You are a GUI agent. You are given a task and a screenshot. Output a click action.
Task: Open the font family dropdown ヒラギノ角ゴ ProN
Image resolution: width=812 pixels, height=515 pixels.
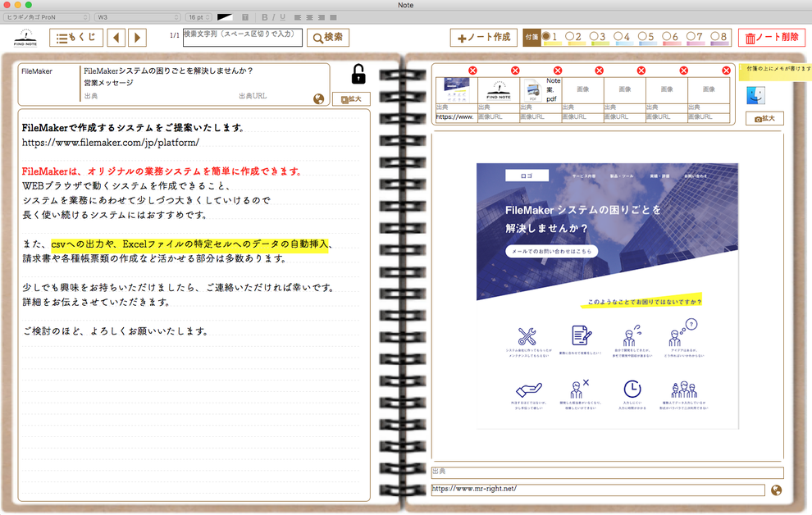click(47, 17)
